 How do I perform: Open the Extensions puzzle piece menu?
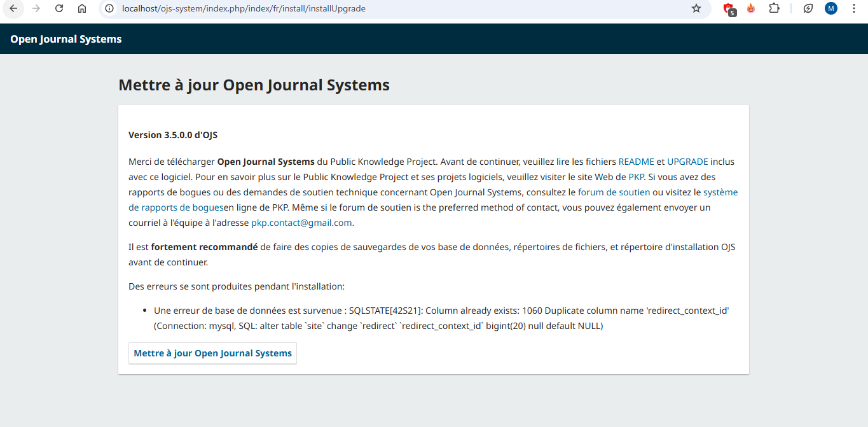coord(774,8)
